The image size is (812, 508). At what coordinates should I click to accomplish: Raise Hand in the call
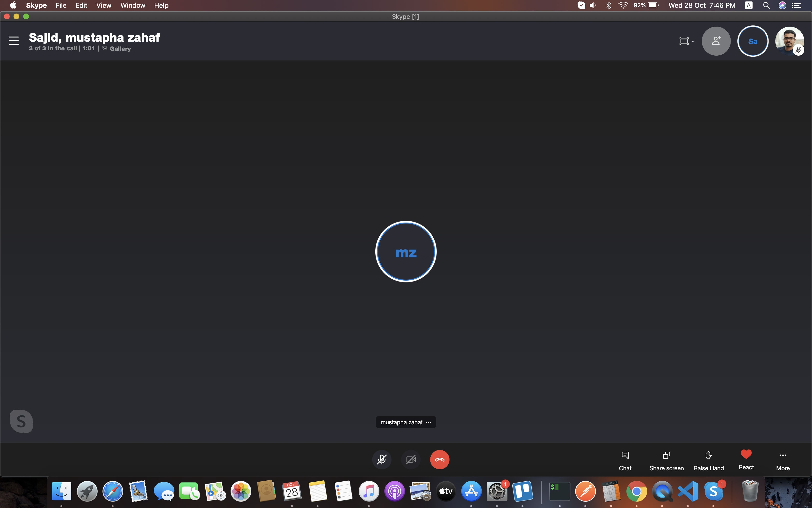(708, 461)
